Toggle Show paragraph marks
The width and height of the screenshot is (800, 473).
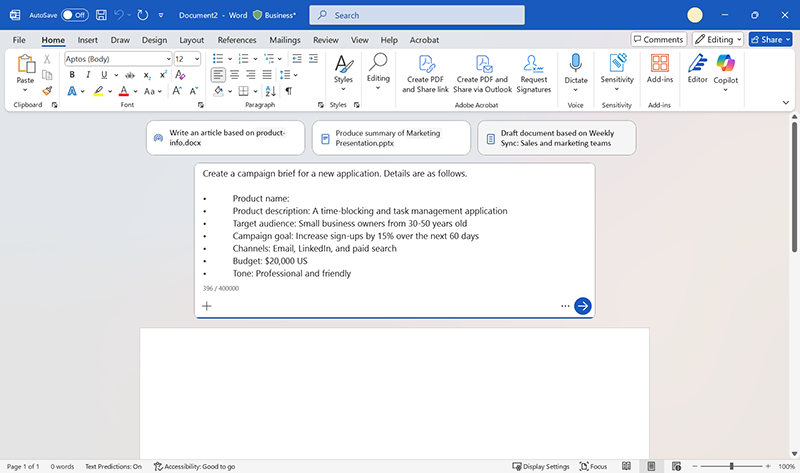tap(289, 91)
